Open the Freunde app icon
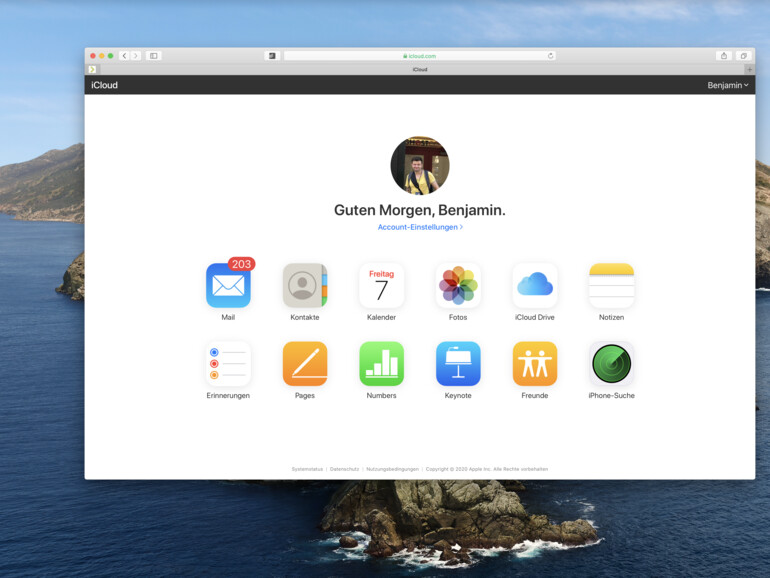The width and height of the screenshot is (770, 578). [x=535, y=364]
